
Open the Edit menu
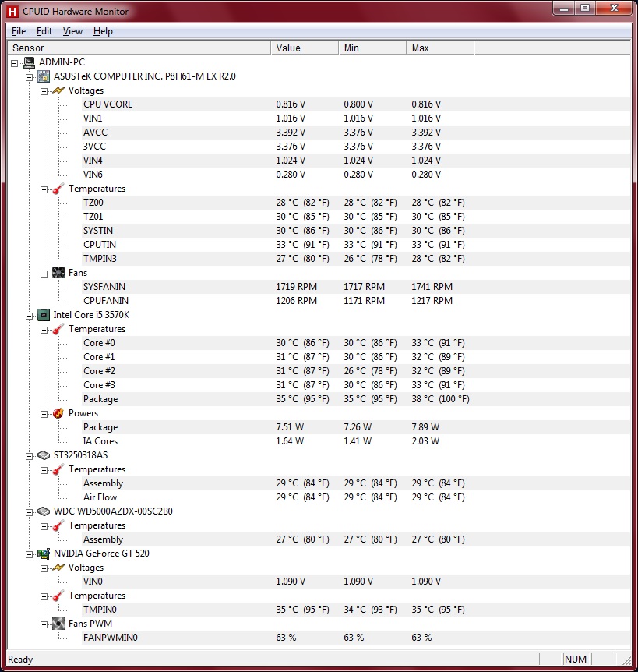(x=44, y=31)
